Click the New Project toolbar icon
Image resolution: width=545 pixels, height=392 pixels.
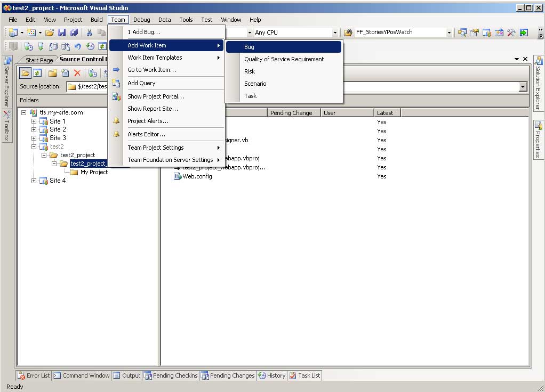tap(13, 32)
